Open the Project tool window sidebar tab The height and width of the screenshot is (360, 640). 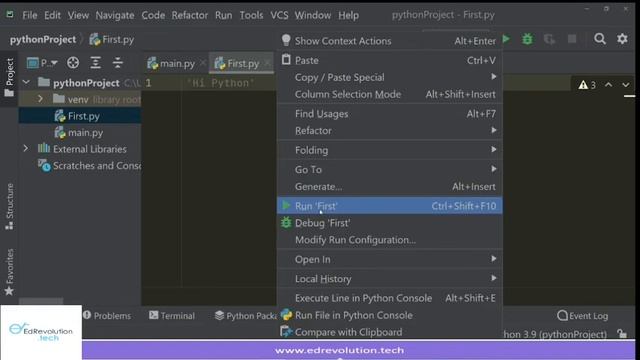coord(9,78)
